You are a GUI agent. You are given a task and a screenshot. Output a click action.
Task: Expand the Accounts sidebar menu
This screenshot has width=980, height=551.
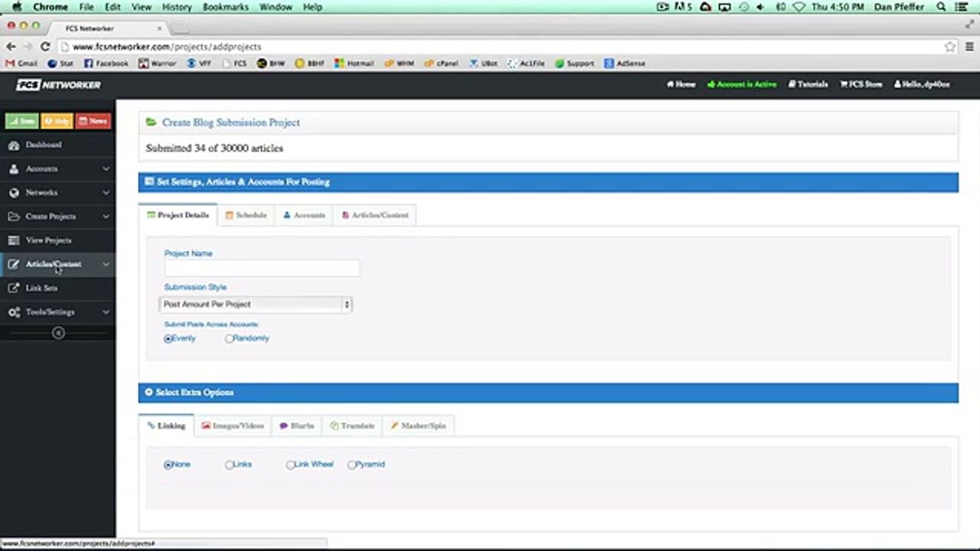point(57,168)
